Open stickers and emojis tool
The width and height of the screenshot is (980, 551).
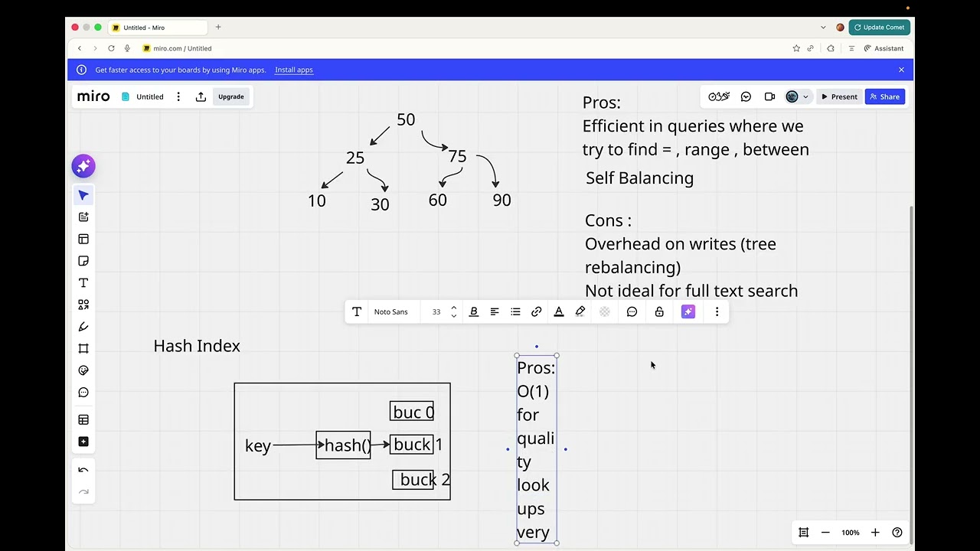pyautogui.click(x=83, y=370)
